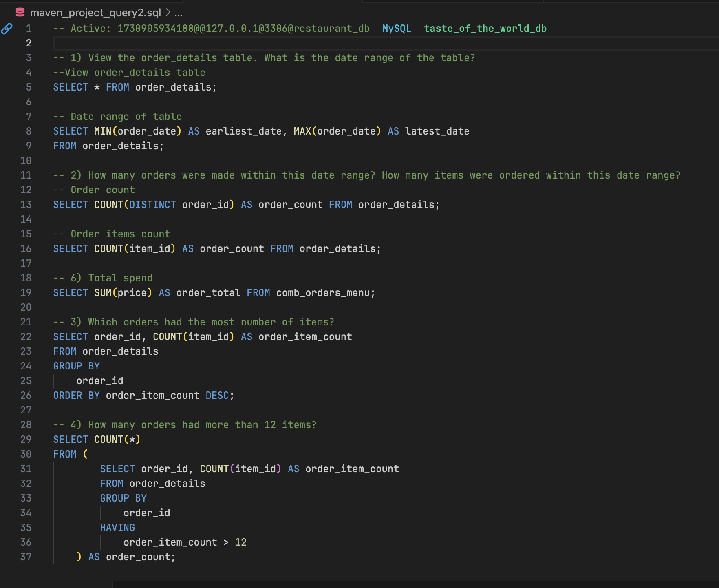Click 'ORDER BY order_item_count DESC;' line
Image resolution: width=719 pixels, height=588 pixels.
pyautogui.click(x=144, y=396)
